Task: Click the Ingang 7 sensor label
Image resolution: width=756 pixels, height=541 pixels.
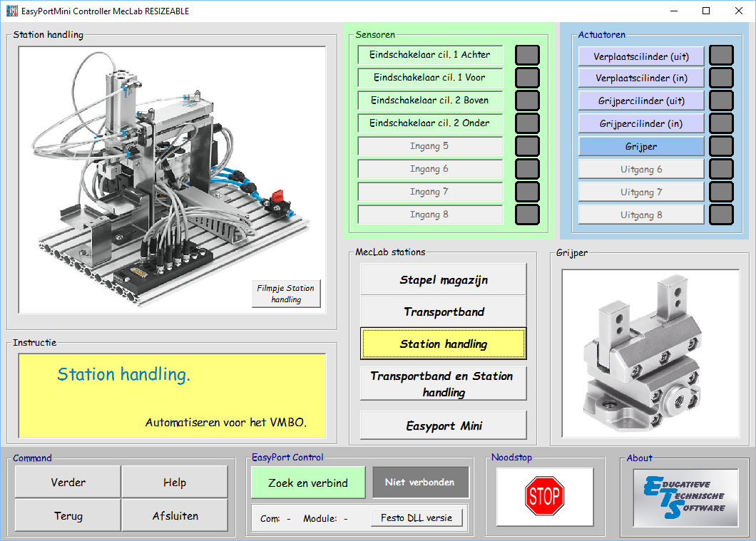Action: [x=430, y=192]
